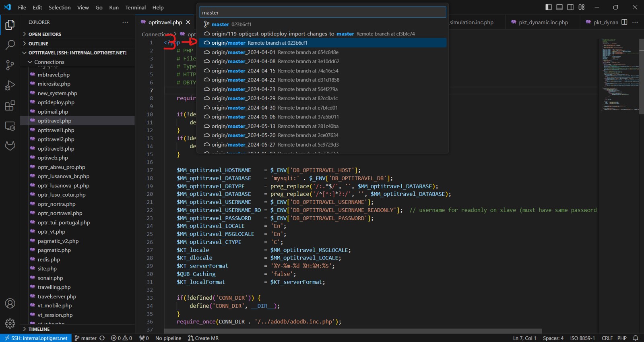Open the Terminal menu

click(x=135, y=7)
